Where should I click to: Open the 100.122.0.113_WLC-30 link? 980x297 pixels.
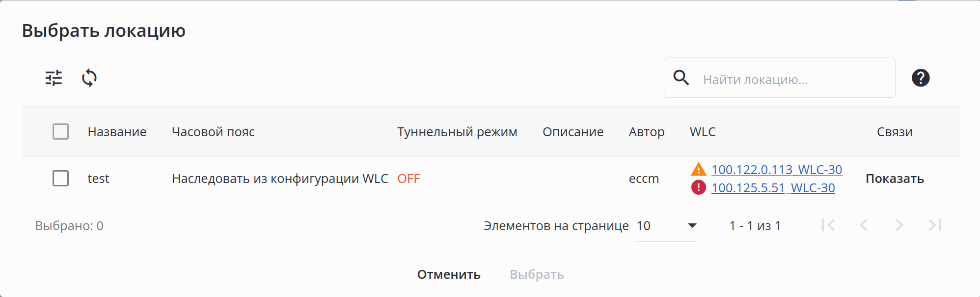pyautogui.click(x=777, y=170)
